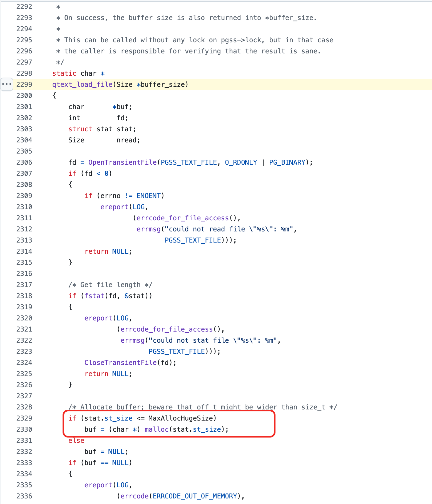Click ERRCODE_OUT_OF_MEMORY on line 2336
This screenshot has width=432, height=504.
(195, 496)
